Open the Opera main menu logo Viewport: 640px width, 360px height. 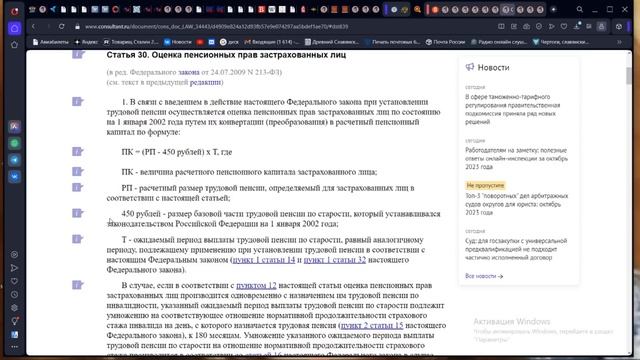[x=14, y=11]
